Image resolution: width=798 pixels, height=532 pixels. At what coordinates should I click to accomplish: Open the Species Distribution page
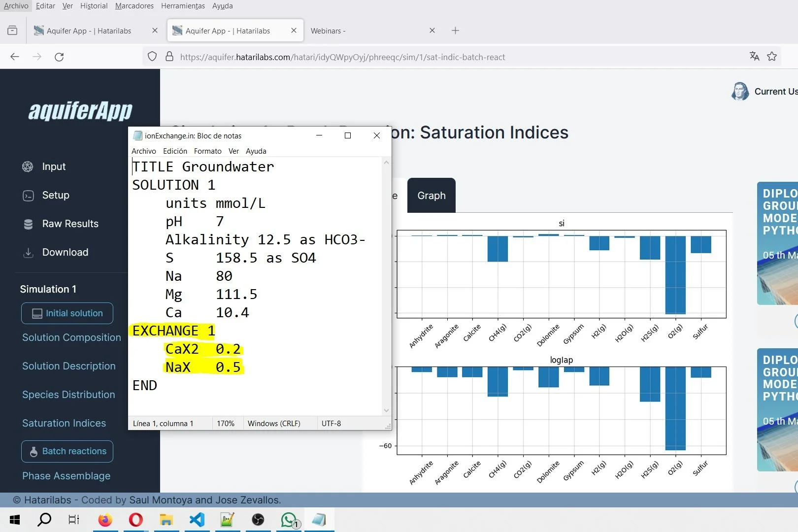68,395
